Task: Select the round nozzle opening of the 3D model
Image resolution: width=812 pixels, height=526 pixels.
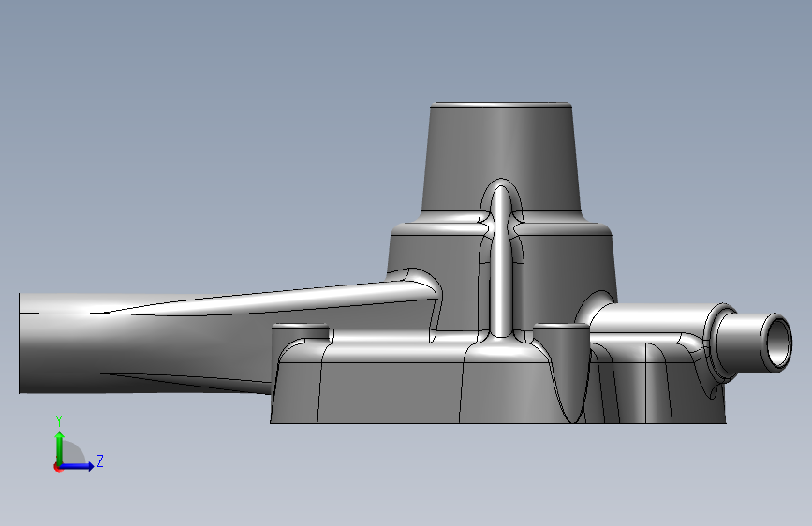Action: [776, 343]
